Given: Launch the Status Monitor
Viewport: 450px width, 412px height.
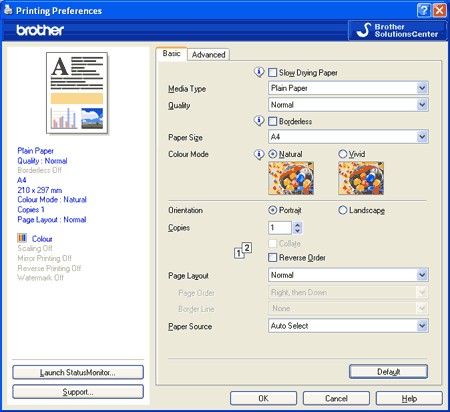Looking at the screenshot, I should pos(78,372).
